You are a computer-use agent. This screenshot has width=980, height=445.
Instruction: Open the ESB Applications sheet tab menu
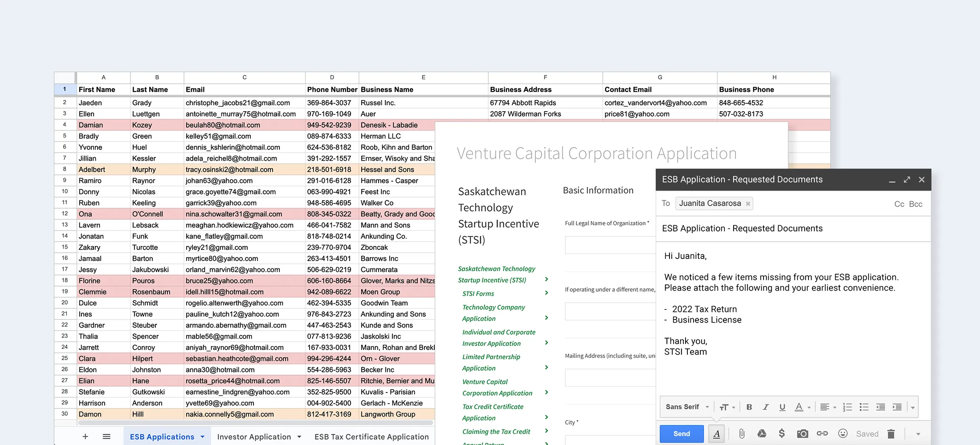click(x=203, y=436)
